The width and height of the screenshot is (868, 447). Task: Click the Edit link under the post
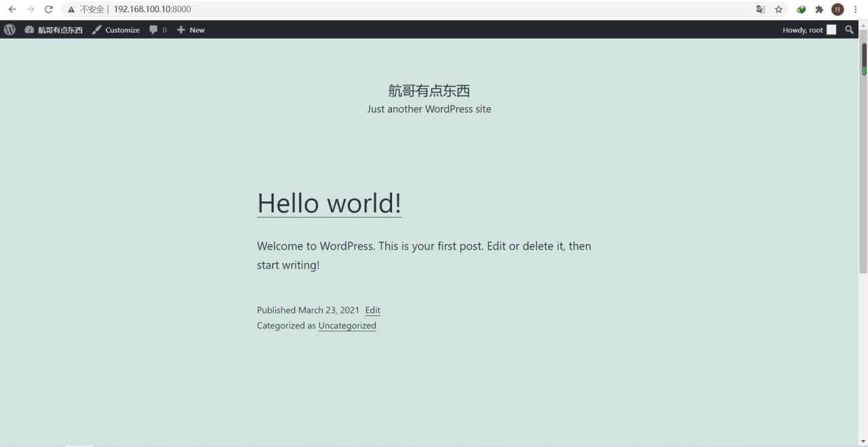372,310
